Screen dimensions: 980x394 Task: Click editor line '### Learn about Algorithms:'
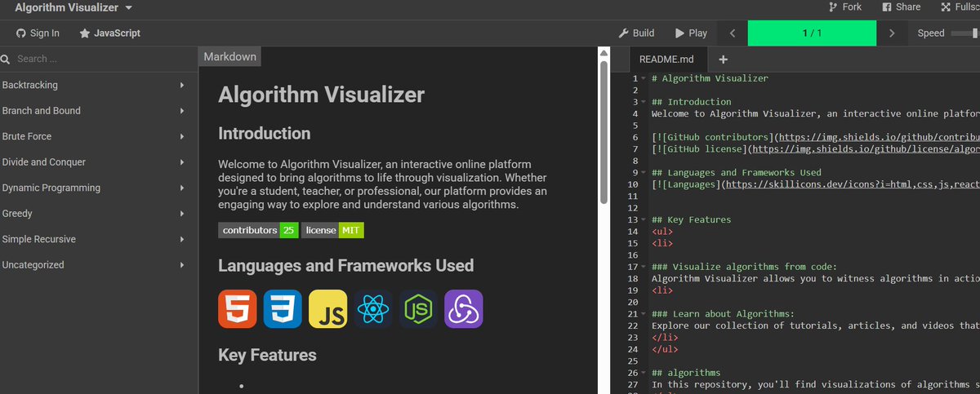[x=723, y=313]
